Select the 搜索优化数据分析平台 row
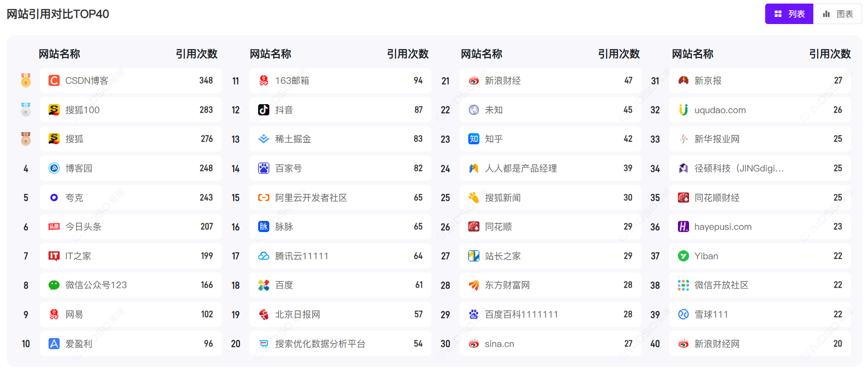868x375 pixels. (x=340, y=343)
